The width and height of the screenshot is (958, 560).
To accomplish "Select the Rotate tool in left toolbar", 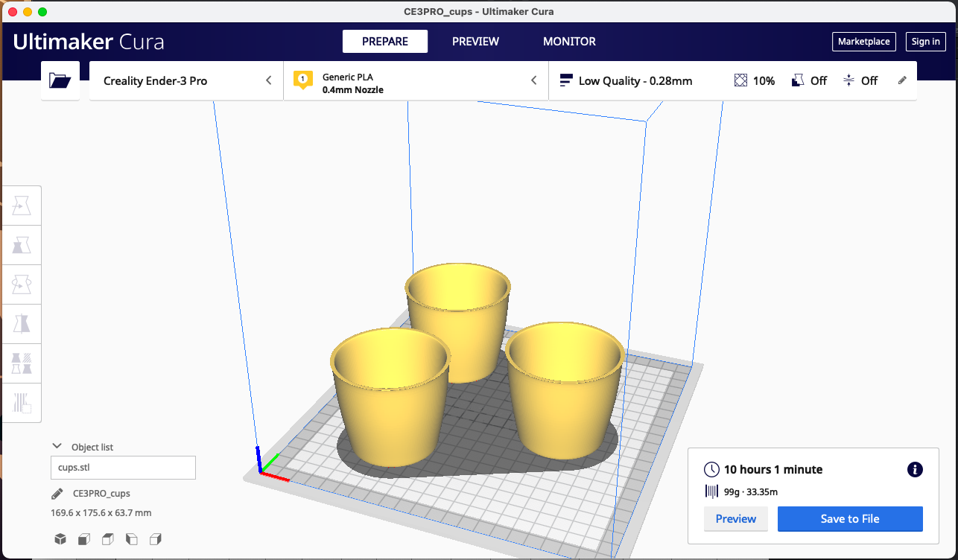I will pos(22,284).
